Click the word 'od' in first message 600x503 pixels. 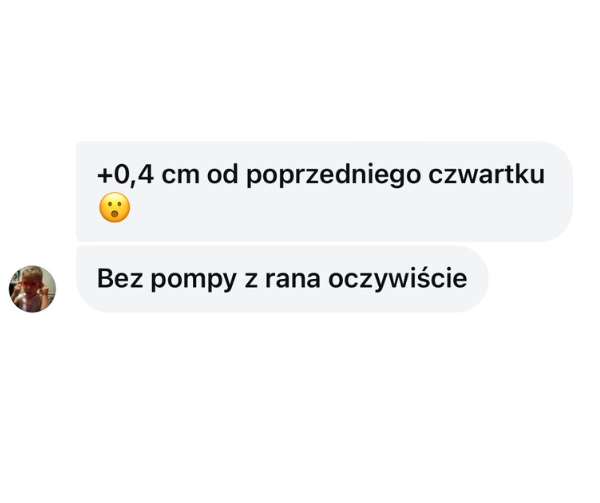point(222,174)
